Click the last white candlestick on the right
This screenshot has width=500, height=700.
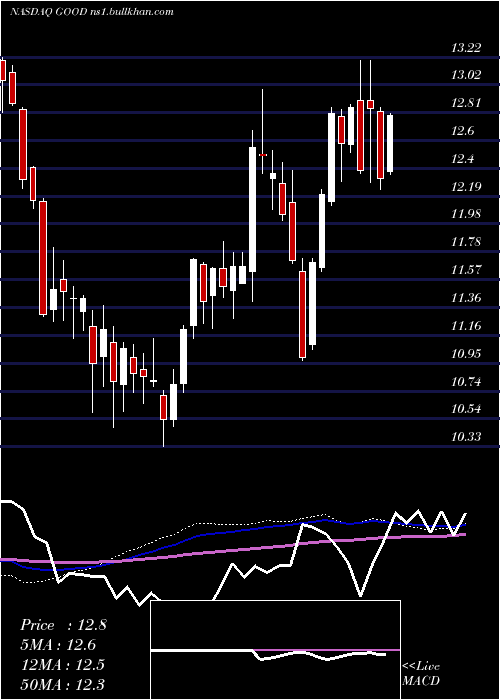coord(390,143)
